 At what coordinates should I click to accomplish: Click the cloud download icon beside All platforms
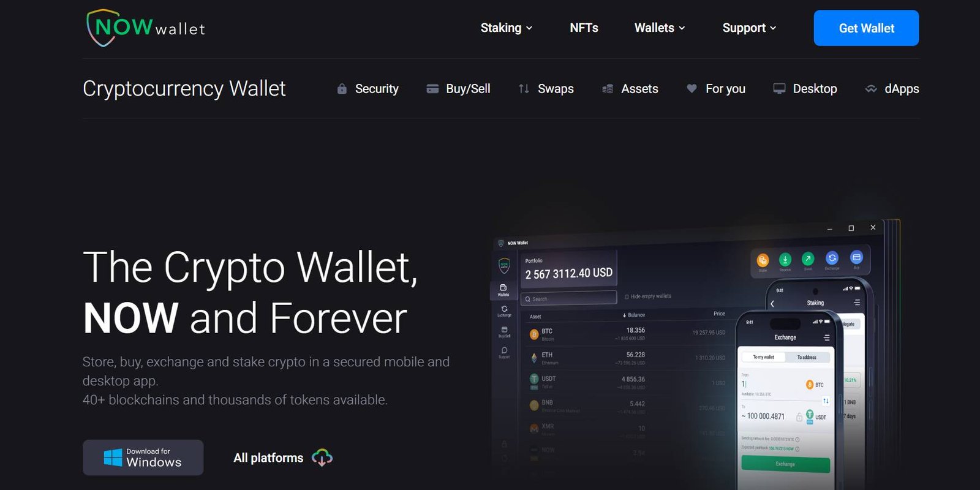click(322, 458)
